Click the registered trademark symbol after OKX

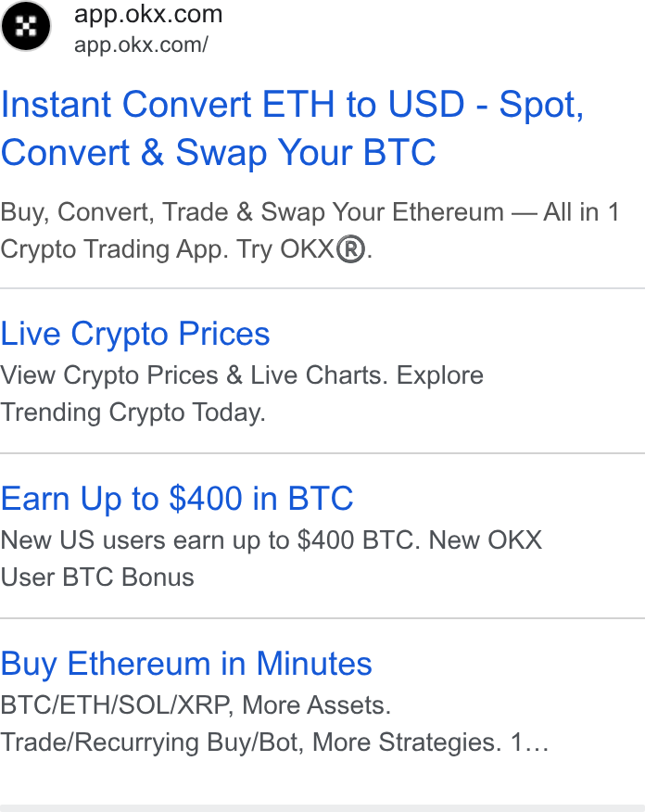point(350,249)
